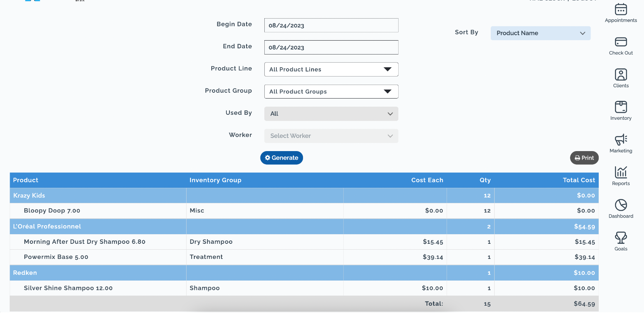Viewport: 644px width, 313px height.
Task: Click the $64.59 grand total
Action: pyautogui.click(x=584, y=304)
